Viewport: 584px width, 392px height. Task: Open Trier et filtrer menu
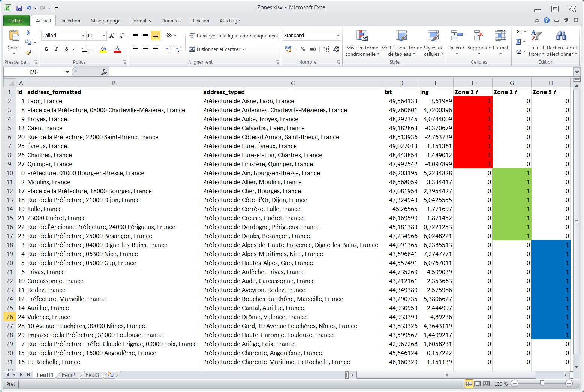pos(536,43)
